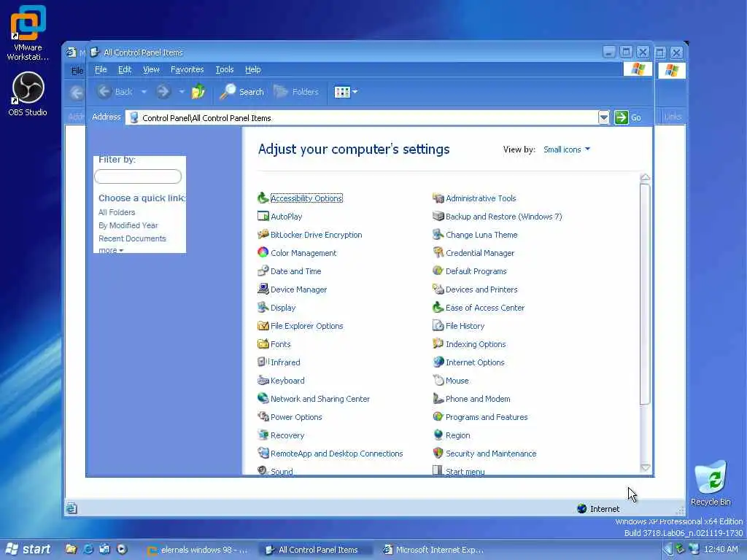Click the Folders toolbar button
The height and width of the screenshot is (560, 747).
296,91
